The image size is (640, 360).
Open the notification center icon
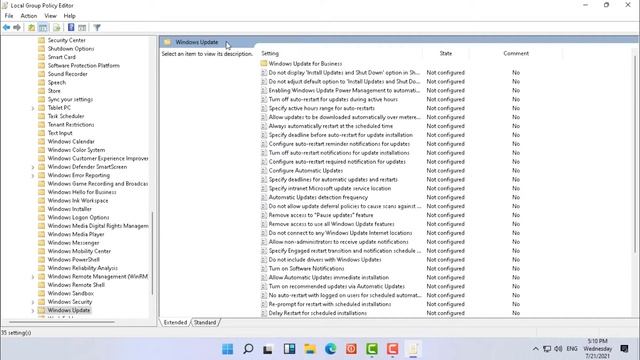point(624,349)
